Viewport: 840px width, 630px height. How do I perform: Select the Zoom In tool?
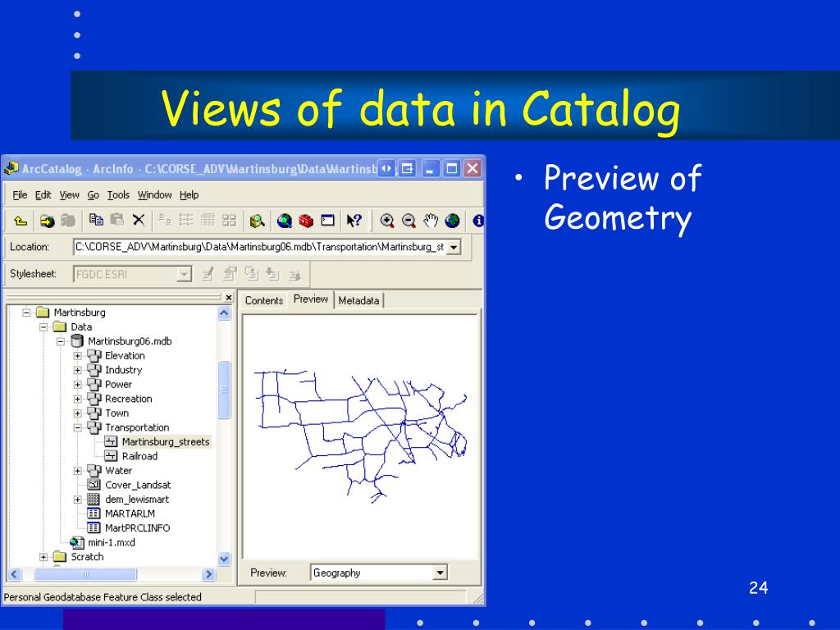(387, 220)
